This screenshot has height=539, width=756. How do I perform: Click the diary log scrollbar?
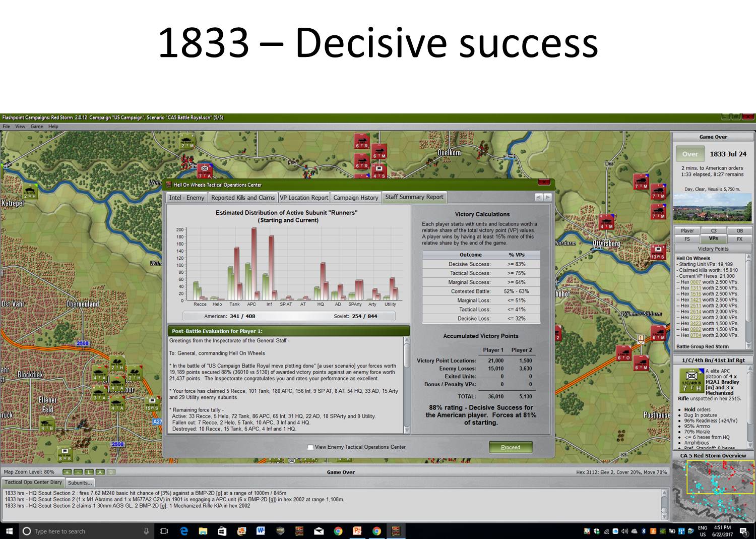(665, 505)
